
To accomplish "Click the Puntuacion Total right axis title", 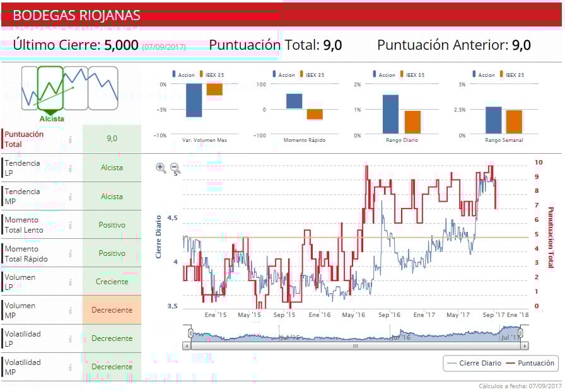I will (x=550, y=238).
